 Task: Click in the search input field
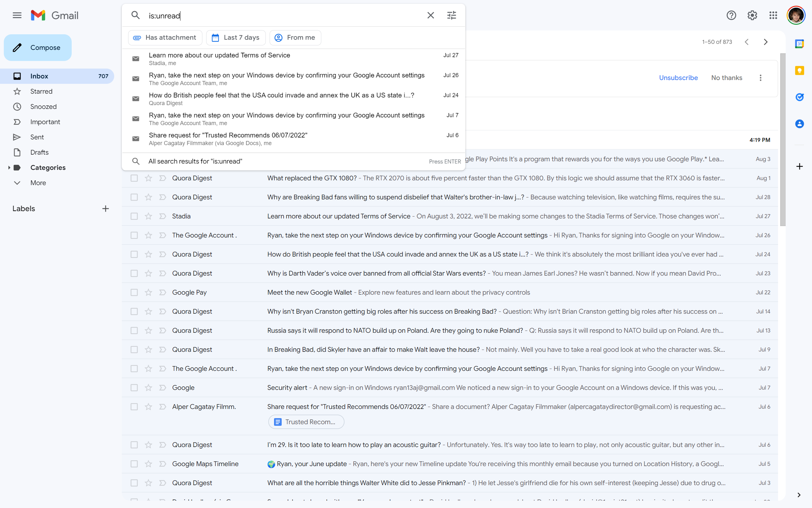(x=284, y=16)
